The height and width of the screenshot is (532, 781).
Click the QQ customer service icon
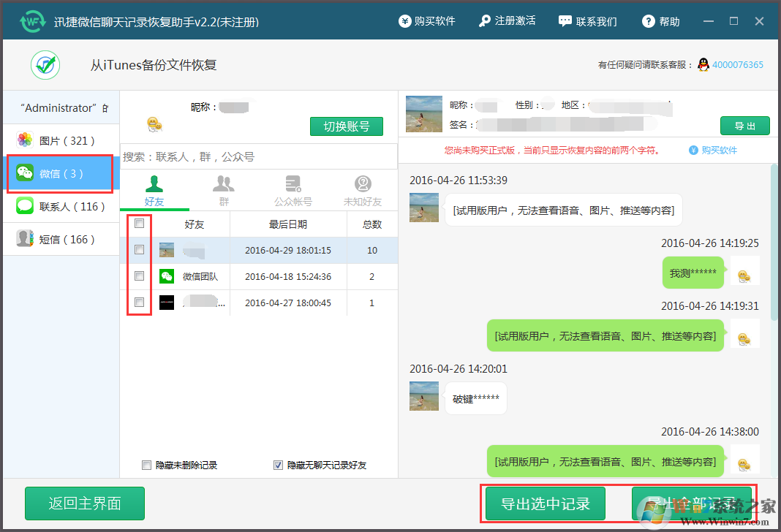[702, 64]
